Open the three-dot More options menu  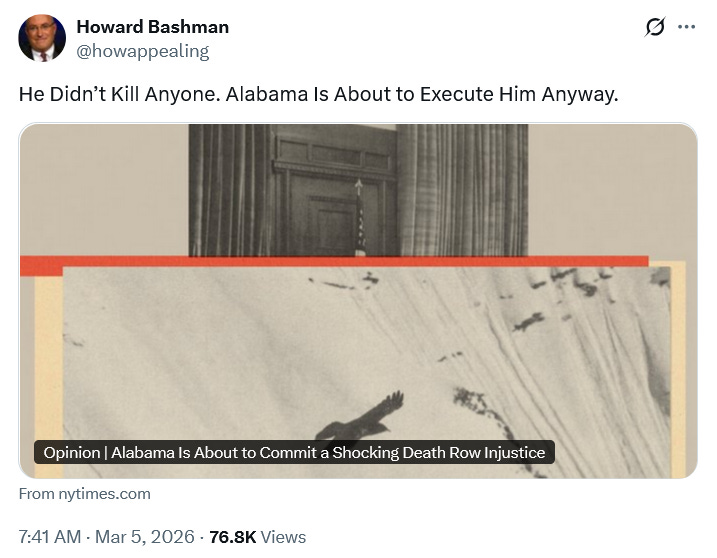click(x=686, y=27)
